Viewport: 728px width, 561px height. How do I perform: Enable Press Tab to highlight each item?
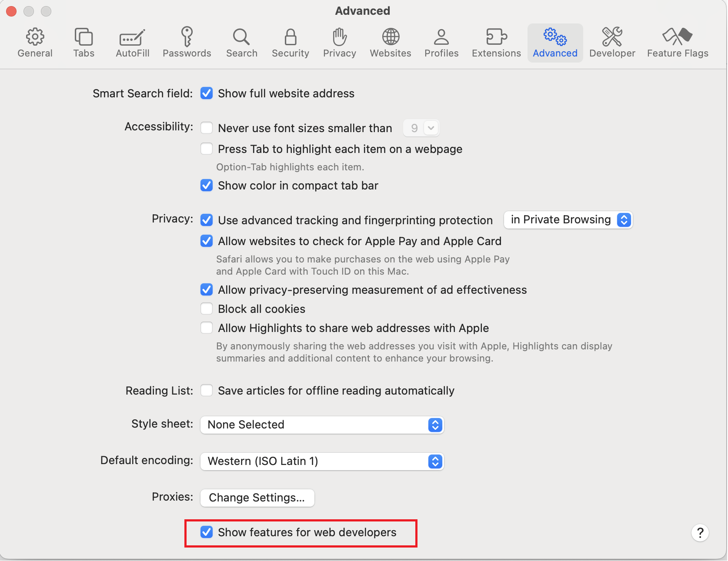(x=207, y=149)
